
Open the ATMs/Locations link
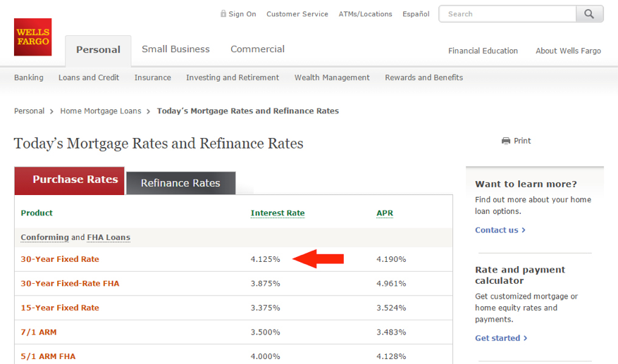tap(365, 14)
